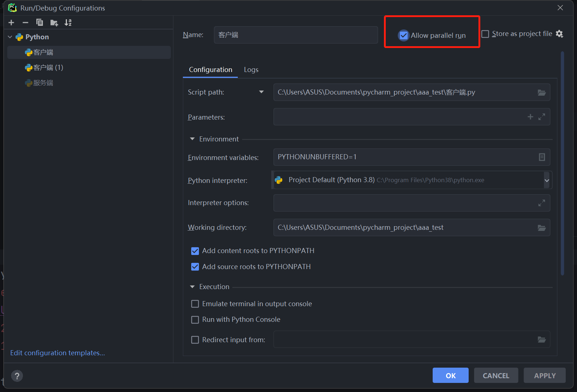Browse for the script path folder
Viewport: 577px width, 392px height.
click(x=542, y=92)
